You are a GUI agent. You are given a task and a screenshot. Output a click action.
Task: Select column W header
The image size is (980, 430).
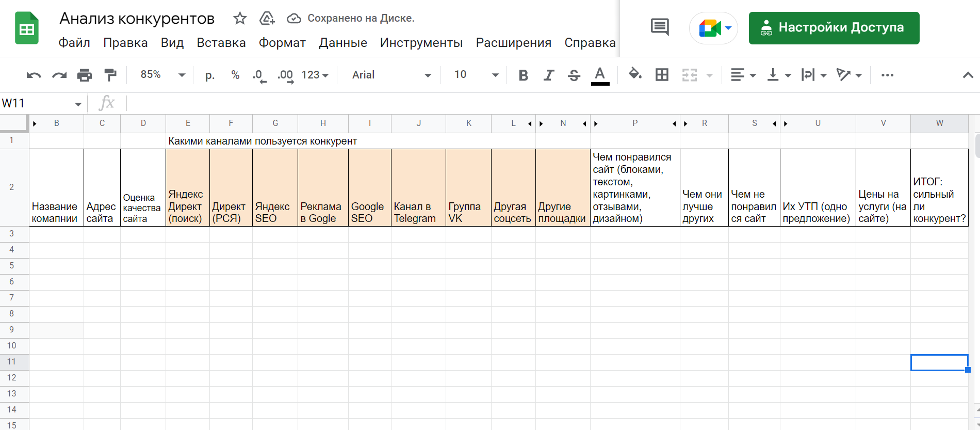click(939, 123)
